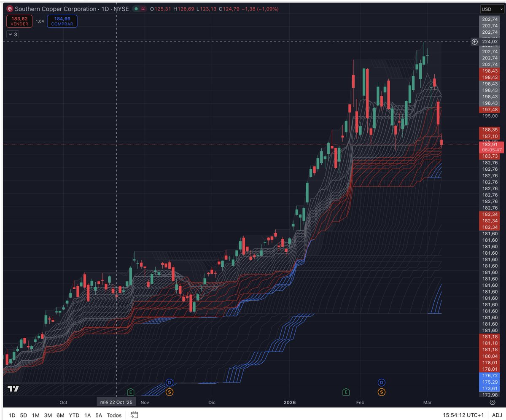Select the YTD range tab
Screen dimensions: 506x420
pyautogui.click(x=74, y=415)
